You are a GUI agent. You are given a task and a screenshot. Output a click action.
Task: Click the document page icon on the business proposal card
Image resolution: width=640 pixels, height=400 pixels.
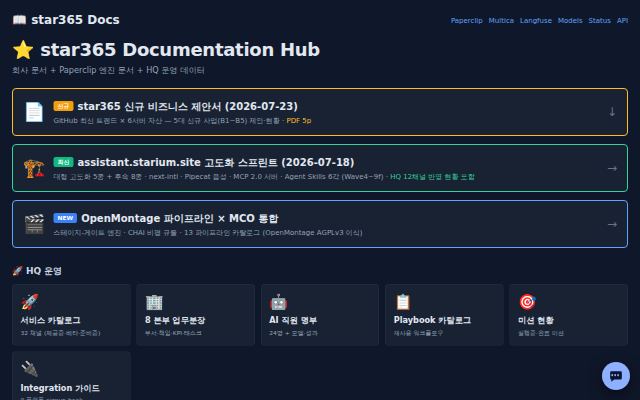tap(34, 112)
